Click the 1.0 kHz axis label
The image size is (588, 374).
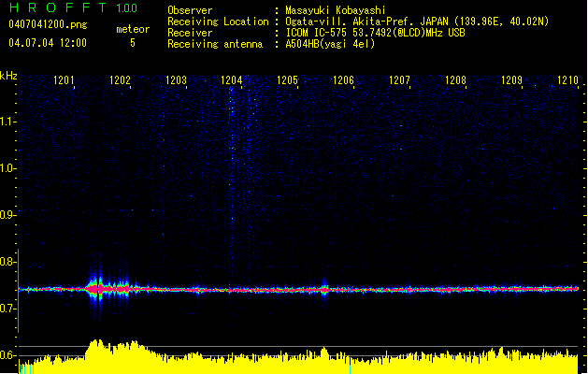coord(7,168)
